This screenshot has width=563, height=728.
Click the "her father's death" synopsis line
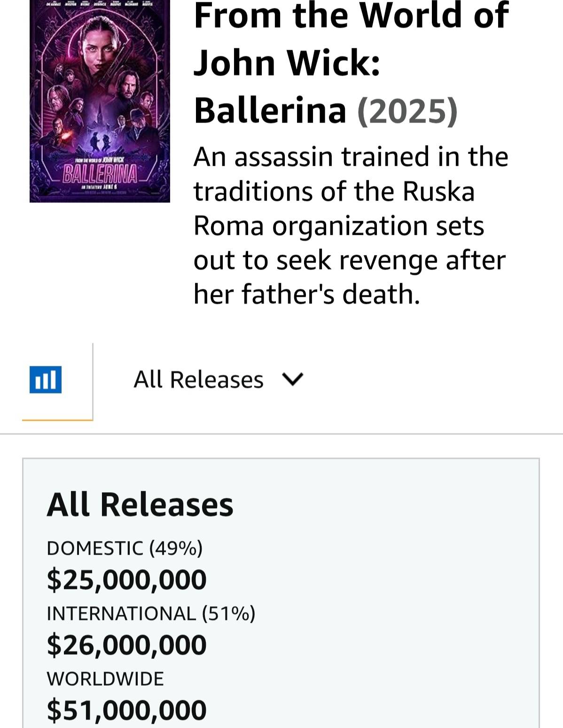coord(306,294)
